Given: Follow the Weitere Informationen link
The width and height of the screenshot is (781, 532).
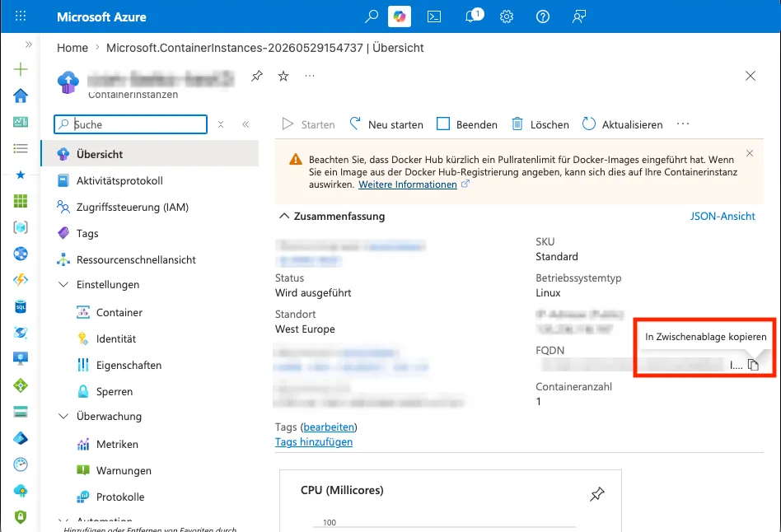Looking at the screenshot, I should click(408, 184).
